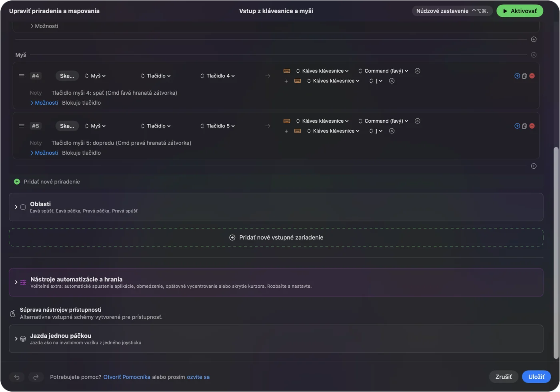Viewport: 560px width, 392px height.
Task: Open the Tlačidlo 5 dropdown
Action: (218, 126)
